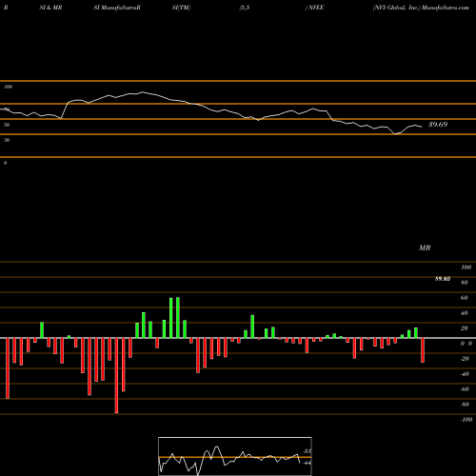Click the 'SI MunafaSutraR' header text
This screenshot has height=476, width=476.
click(117, 8)
